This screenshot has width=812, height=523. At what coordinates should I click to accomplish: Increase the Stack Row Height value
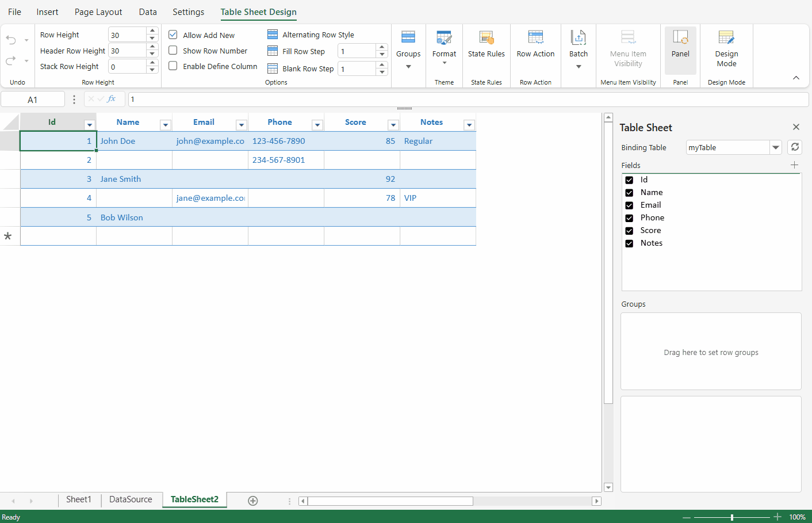(152, 62)
